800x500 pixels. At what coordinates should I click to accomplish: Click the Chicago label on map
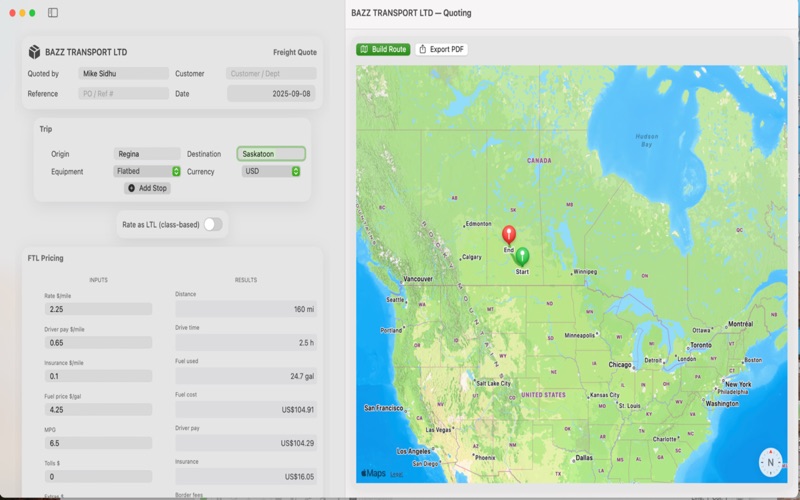pyautogui.click(x=620, y=365)
